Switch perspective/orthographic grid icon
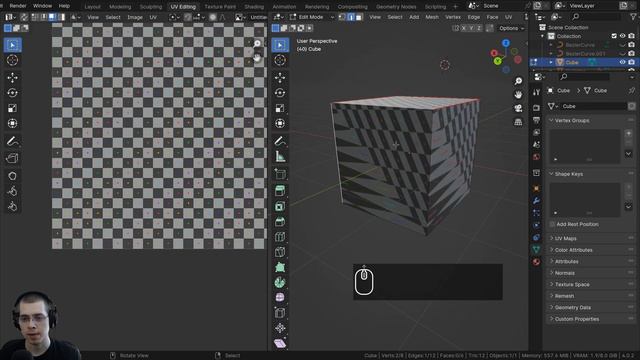This screenshot has height=360, width=640. (518, 122)
